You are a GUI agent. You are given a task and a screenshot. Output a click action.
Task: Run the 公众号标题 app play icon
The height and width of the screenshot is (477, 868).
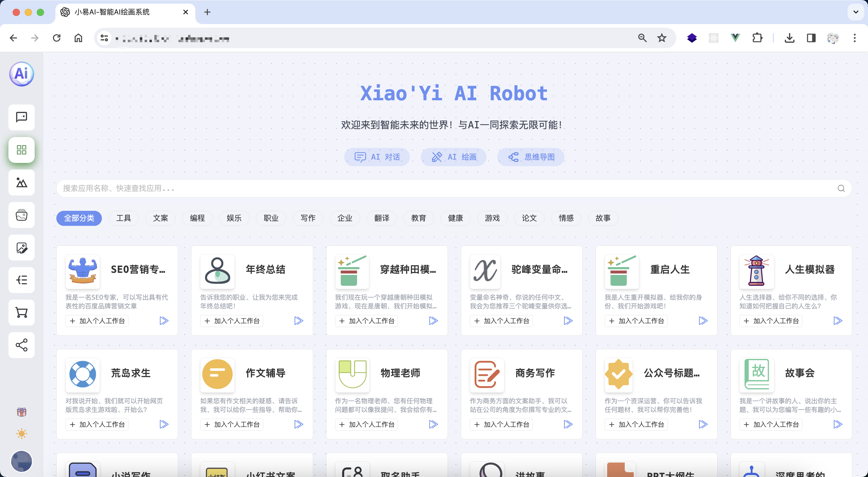703,425
